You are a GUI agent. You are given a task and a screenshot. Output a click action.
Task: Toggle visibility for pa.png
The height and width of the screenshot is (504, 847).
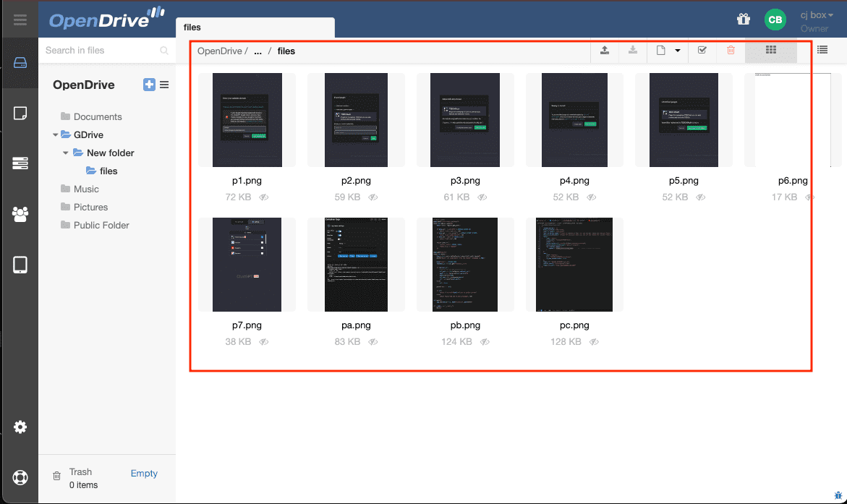(x=373, y=342)
